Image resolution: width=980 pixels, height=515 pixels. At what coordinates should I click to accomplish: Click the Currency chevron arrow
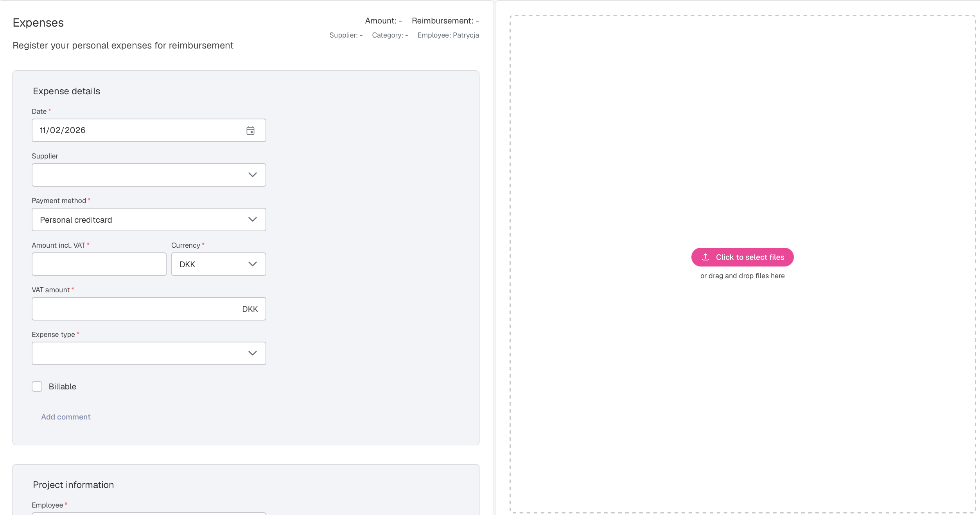click(253, 264)
